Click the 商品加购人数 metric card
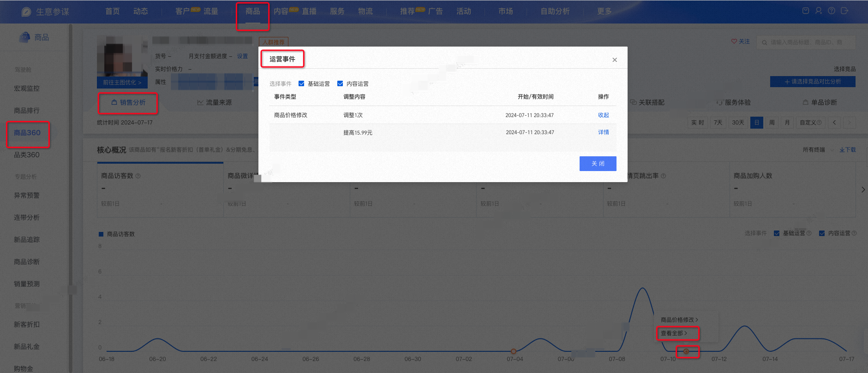The width and height of the screenshot is (868, 373). 793,189
